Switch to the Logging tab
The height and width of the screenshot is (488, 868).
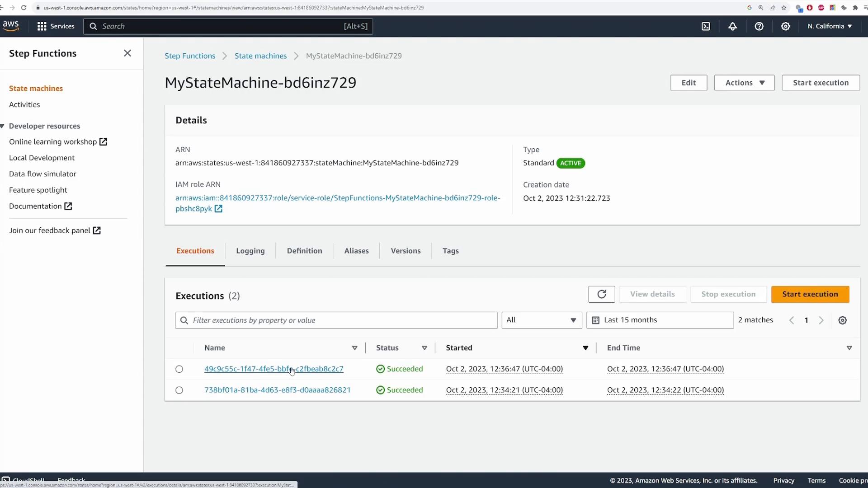(250, 251)
